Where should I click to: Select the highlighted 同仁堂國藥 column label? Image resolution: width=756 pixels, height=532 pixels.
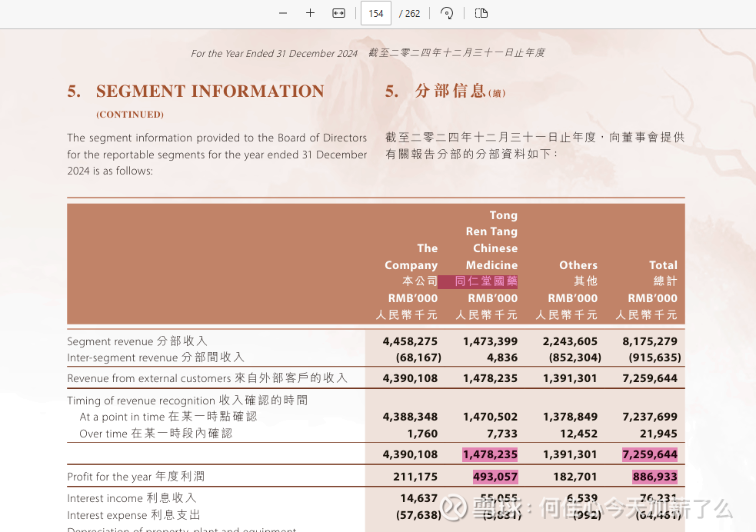click(x=485, y=281)
